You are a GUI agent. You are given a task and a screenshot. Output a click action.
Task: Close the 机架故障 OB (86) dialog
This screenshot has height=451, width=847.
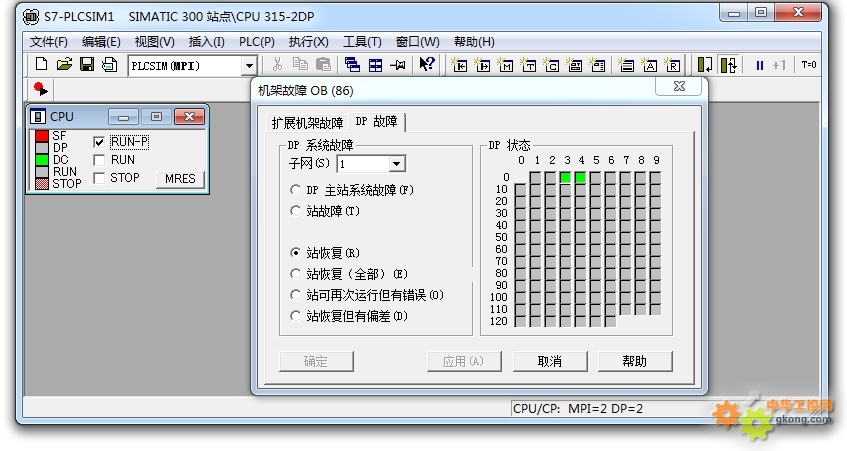(x=680, y=86)
